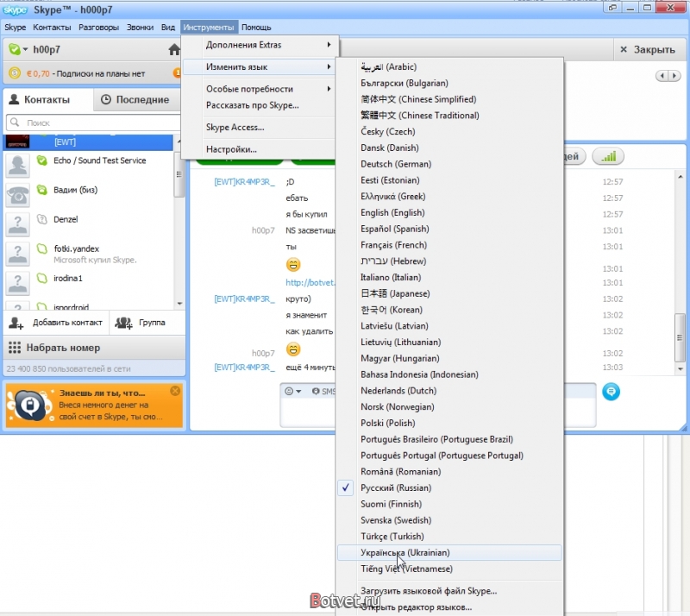This screenshot has height=616, width=690.
Task: Open the Звонки menu
Action: pyautogui.click(x=140, y=28)
